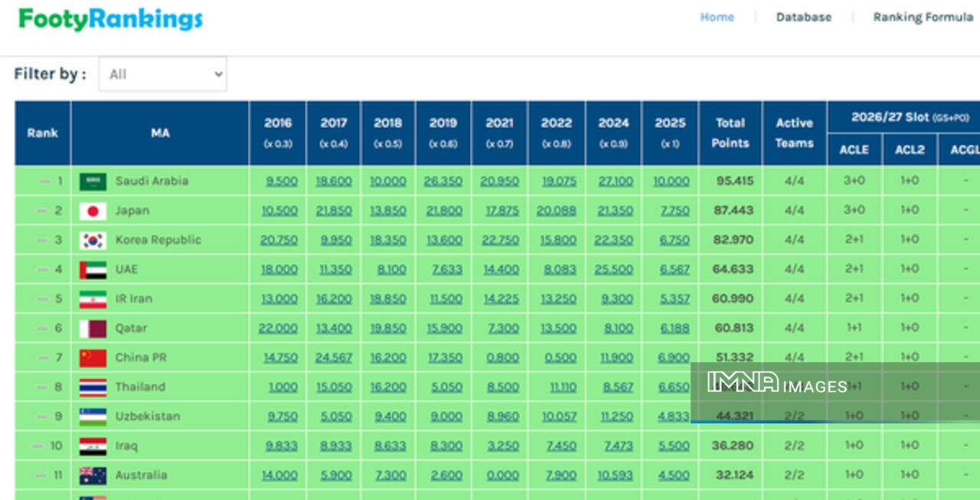The height and width of the screenshot is (500, 980).
Task: Click the Qatar flag icon
Action: (x=93, y=328)
